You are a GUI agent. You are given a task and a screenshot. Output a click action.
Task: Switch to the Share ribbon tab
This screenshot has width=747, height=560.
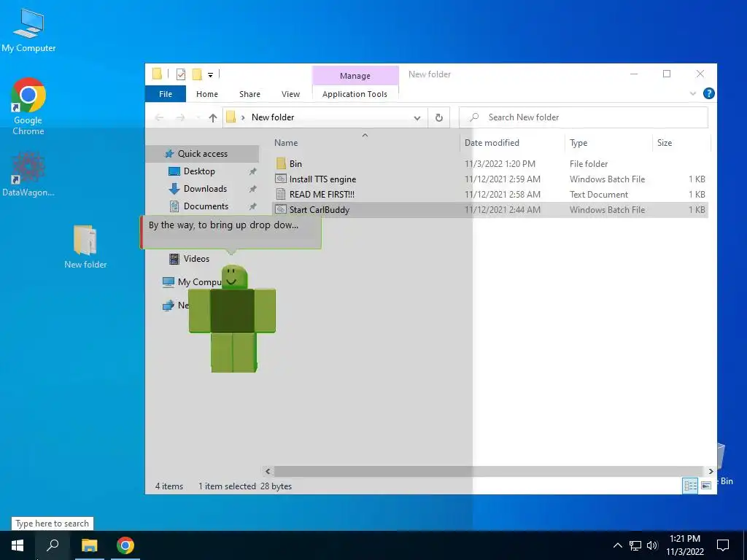tap(249, 94)
